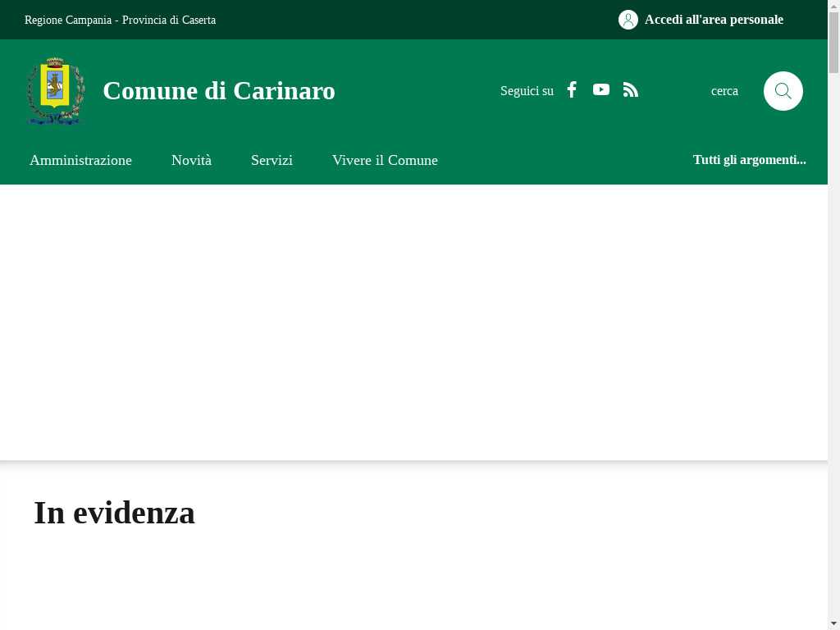Click the scrollbar up arrow

point(833,6)
